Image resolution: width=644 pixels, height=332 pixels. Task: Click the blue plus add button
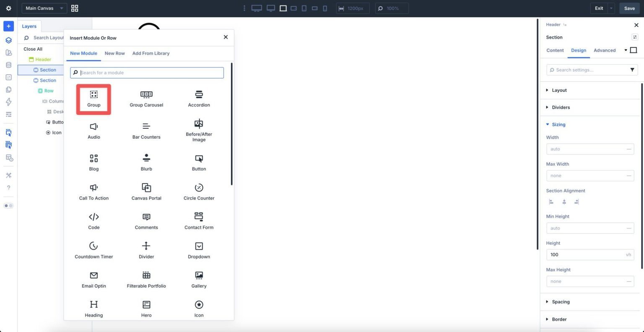(x=8, y=26)
